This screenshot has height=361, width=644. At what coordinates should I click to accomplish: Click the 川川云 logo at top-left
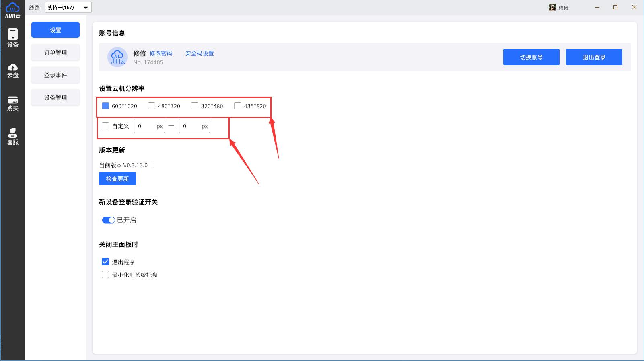coord(12,10)
